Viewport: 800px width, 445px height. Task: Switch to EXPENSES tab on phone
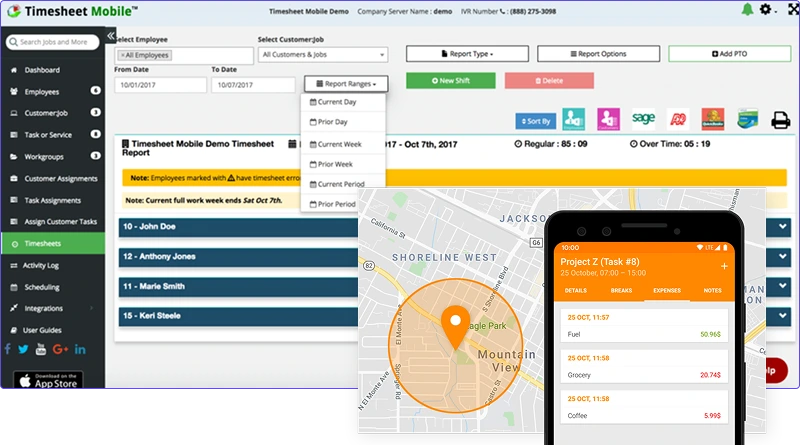667,290
